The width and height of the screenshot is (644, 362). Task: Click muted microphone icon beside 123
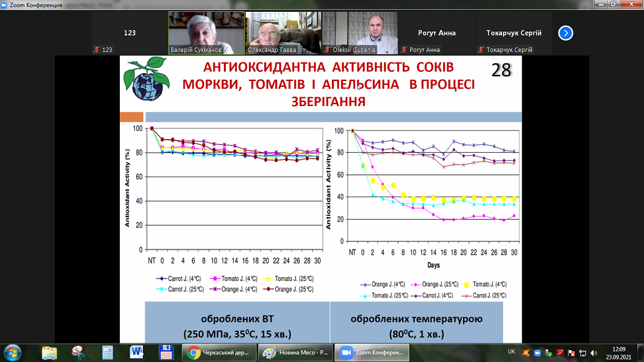(97, 49)
